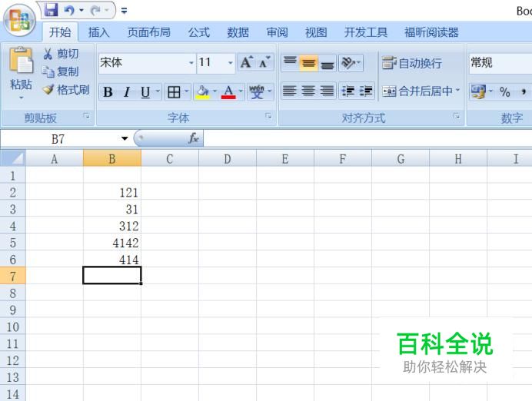Open the 开发工具 tab

366,32
